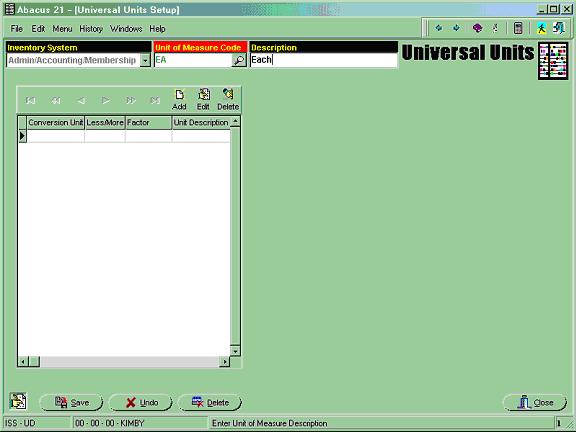The width and height of the screenshot is (576, 432).
Task: Click the left blue diamond arrow icon
Action: [x=439, y=28]
